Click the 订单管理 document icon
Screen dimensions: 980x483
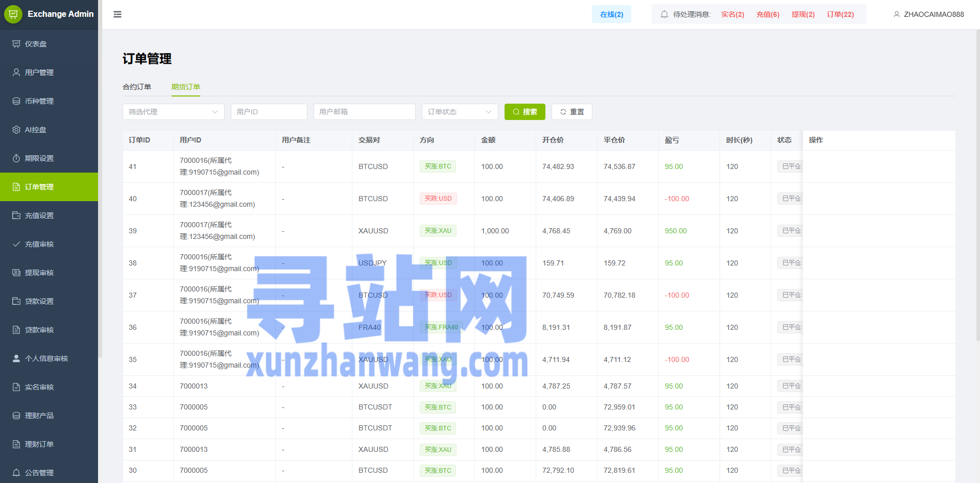(x=16, y=187)
